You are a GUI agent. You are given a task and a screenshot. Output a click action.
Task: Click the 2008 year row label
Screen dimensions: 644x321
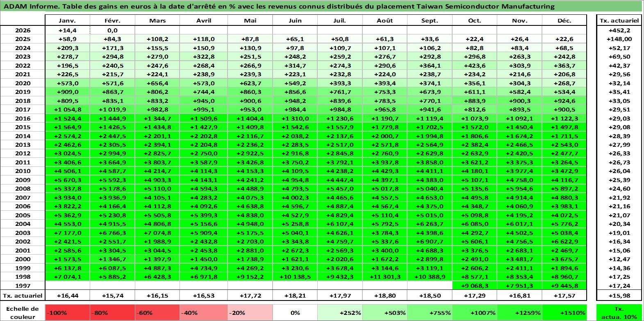pos(23,189)
